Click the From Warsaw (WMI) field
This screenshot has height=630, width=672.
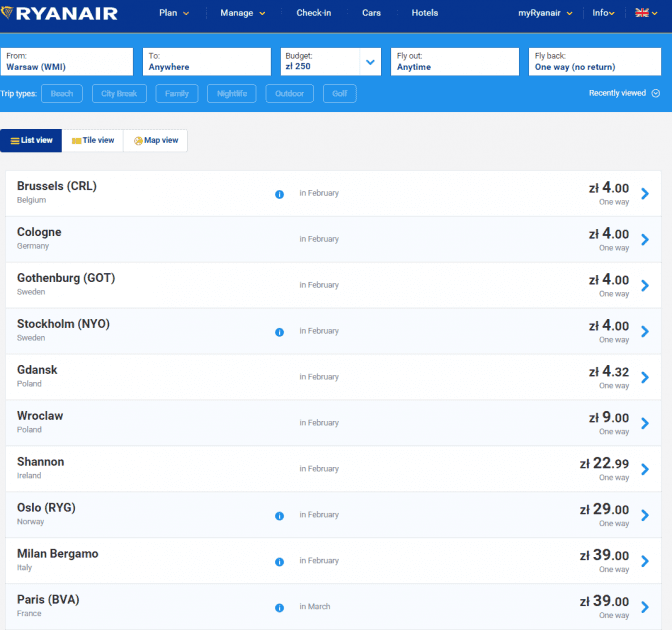click(67, 62)
